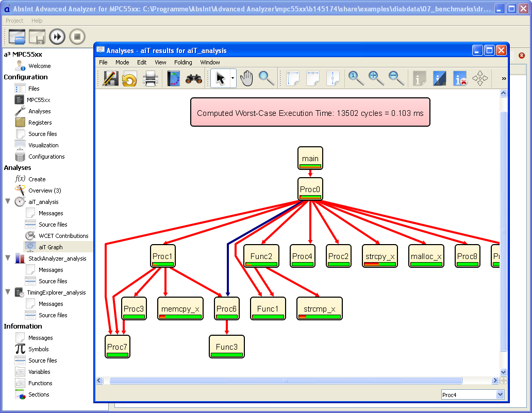Screen dimensions: 532x413
Task: Open the Project menu in main window
Action: click(x=14, y=21)
